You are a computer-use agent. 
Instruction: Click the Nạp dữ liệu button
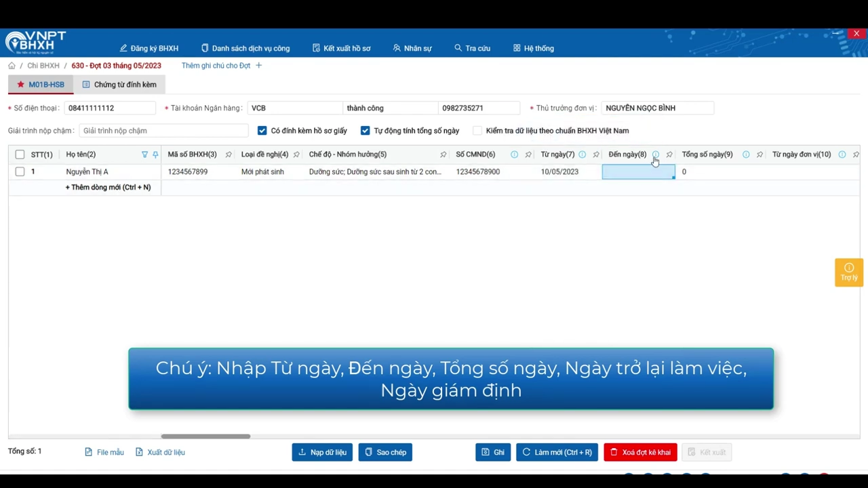pos(322,452)
